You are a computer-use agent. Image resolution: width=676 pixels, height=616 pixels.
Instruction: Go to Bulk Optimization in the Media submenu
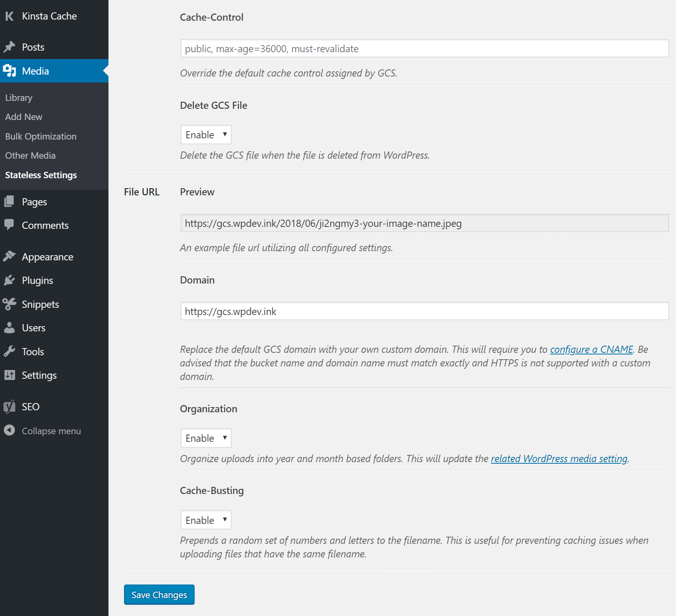pos(41,136)
